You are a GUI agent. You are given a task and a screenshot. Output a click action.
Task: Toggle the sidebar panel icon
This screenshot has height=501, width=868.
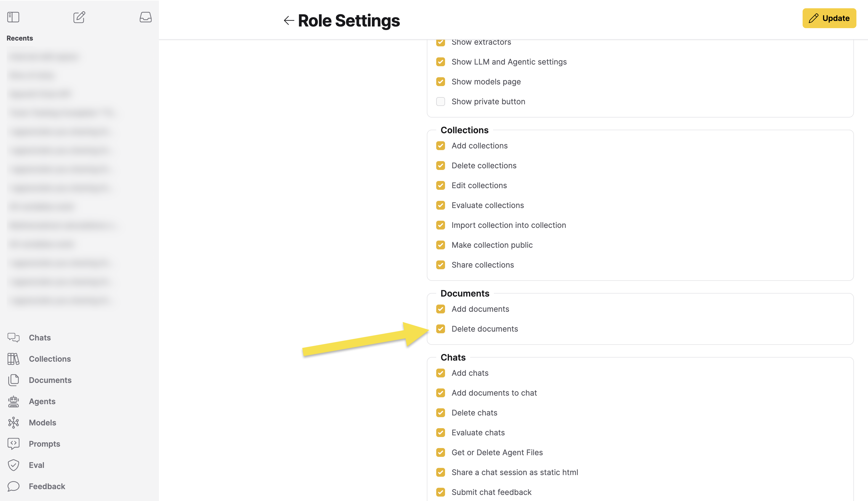(13, 17)
